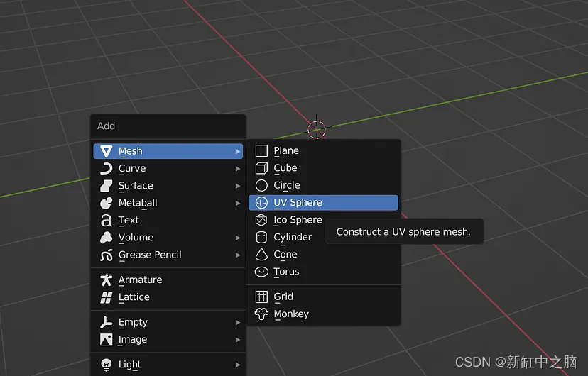
Task: Open the Mesh menu entry
Action: coord(168,151)
